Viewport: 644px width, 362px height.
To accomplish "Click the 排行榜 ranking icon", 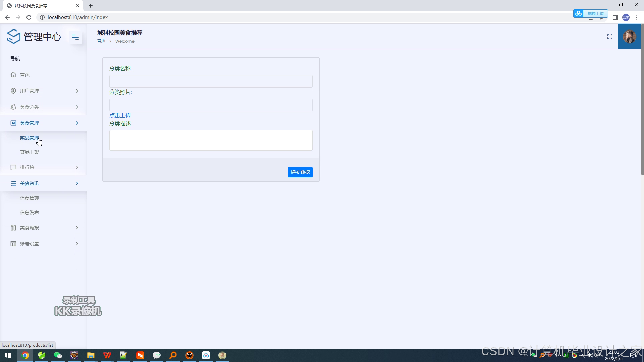I will 13,167.
